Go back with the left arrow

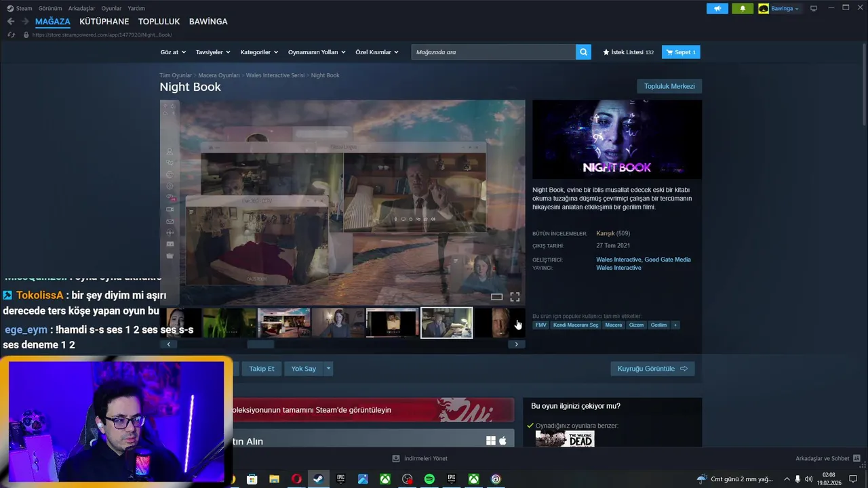[11, 22]
